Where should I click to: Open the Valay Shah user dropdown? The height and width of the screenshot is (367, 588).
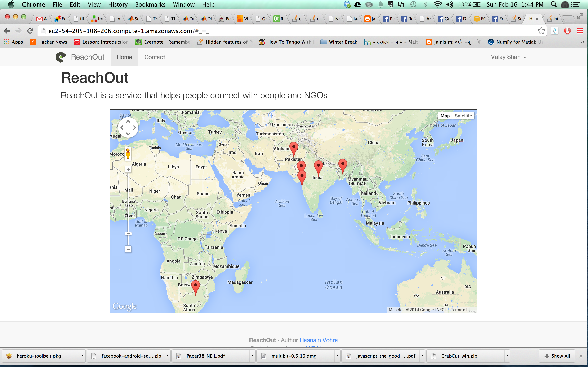(x=508, y=57)
